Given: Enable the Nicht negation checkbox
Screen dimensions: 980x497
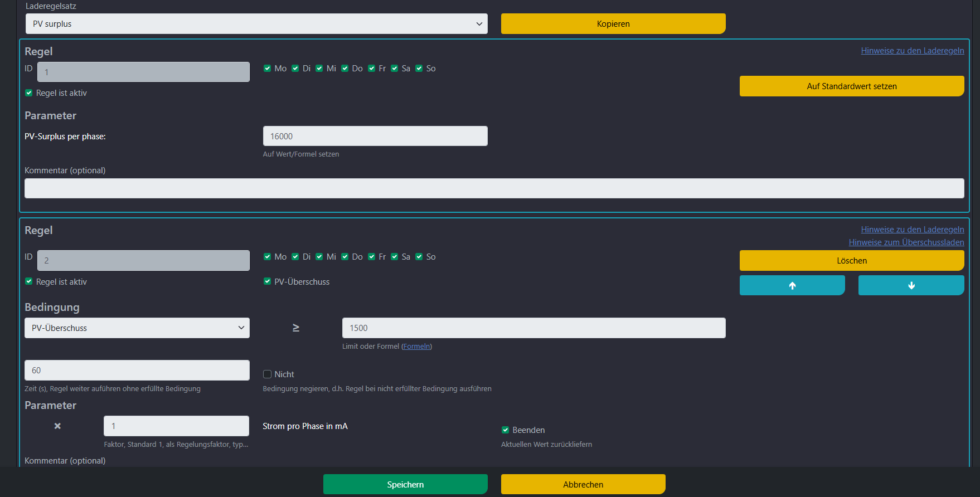Looking at the screenshot, I should point(268,374).
